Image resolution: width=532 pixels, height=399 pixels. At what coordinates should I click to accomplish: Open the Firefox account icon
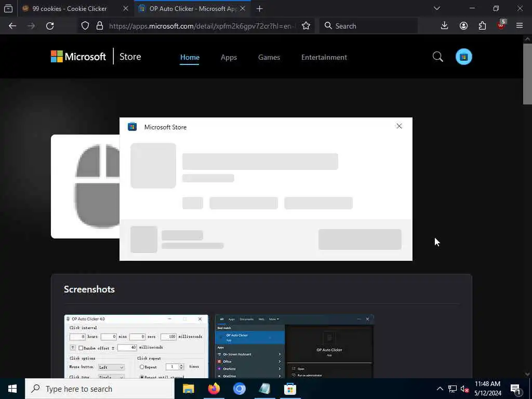(x=463, y=26)
